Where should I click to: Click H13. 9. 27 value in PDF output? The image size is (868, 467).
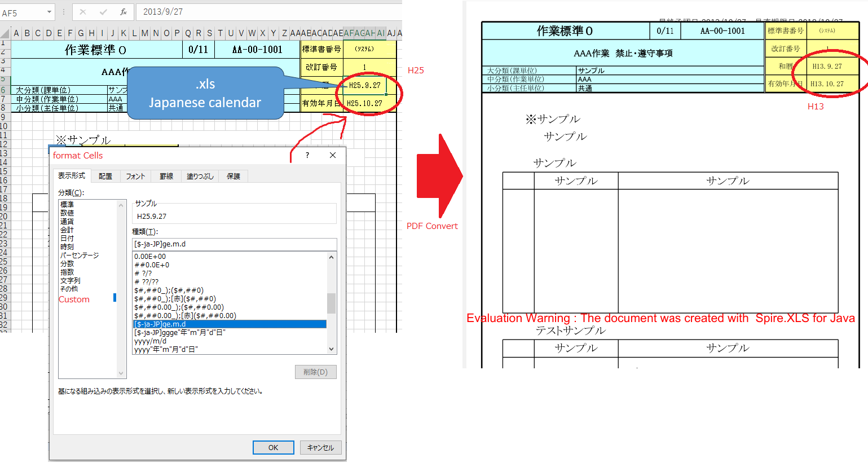click(x=827, y=66)
